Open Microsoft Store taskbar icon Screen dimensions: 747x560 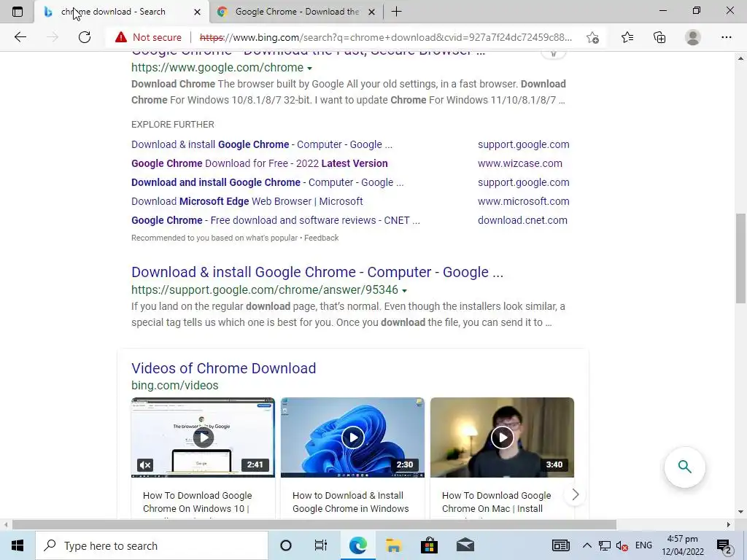click(429, 545)
